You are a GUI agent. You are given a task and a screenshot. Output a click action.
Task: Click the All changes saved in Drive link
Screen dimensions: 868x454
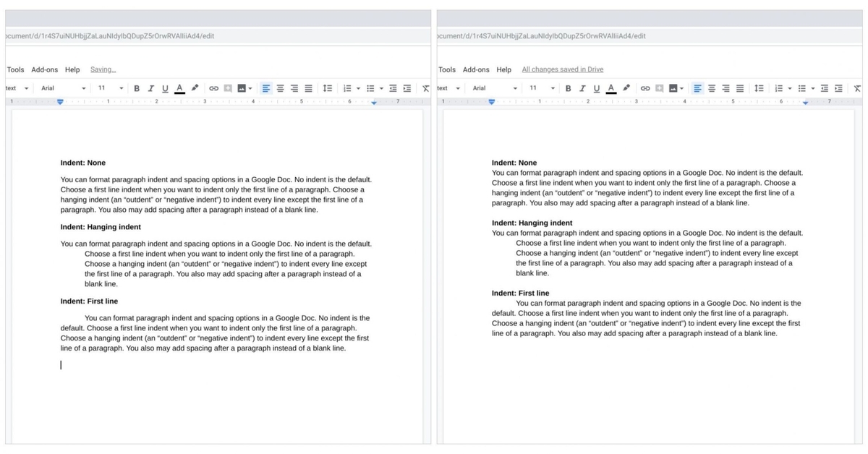(x=562, y=69)
